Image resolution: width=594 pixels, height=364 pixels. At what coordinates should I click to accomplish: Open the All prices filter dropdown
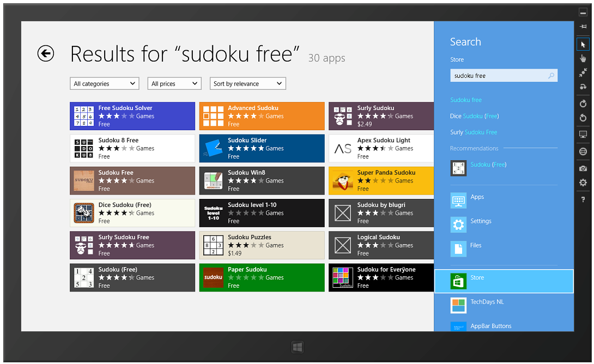174,84
